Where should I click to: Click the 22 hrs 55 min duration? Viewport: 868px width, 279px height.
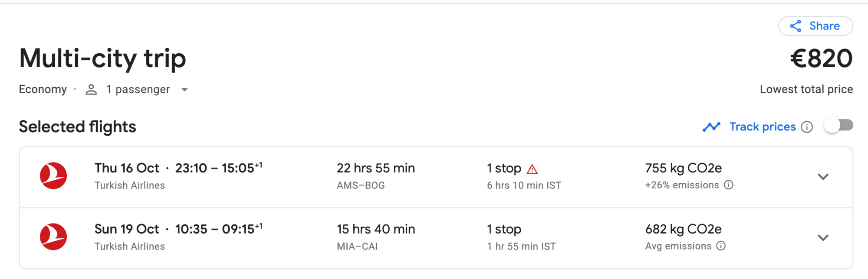(x=376, y=168)
